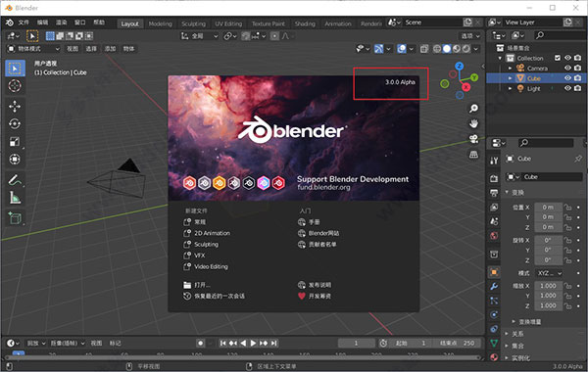Click the timeline end frame 250 field

[458, 344]
